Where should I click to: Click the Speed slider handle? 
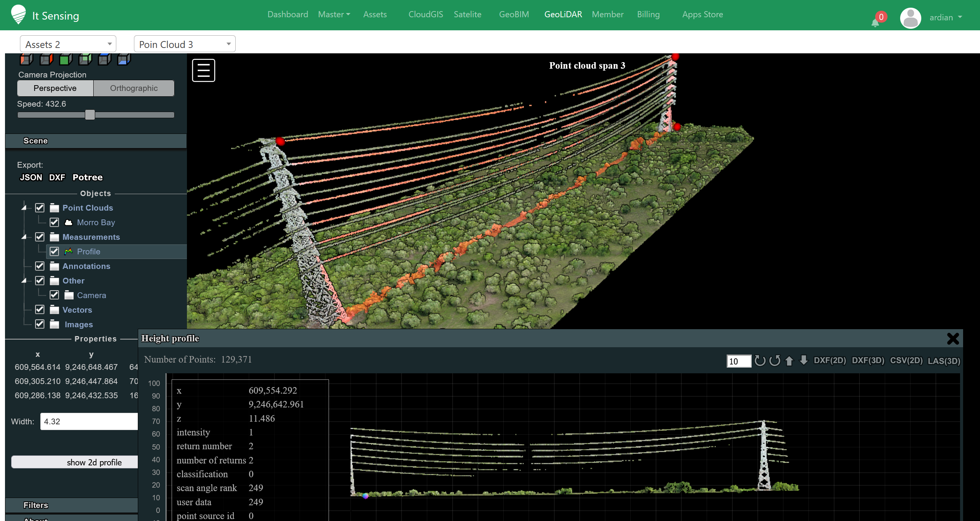(x=90, y=115)
